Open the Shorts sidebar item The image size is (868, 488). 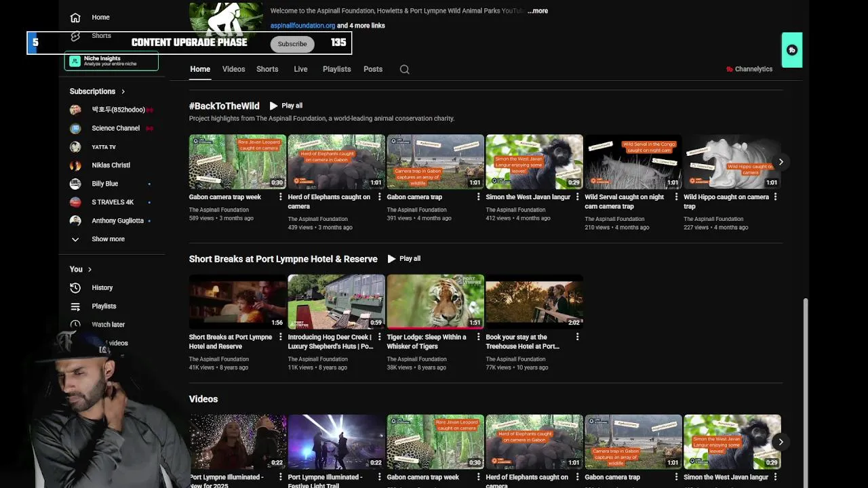tap(101, 36)
